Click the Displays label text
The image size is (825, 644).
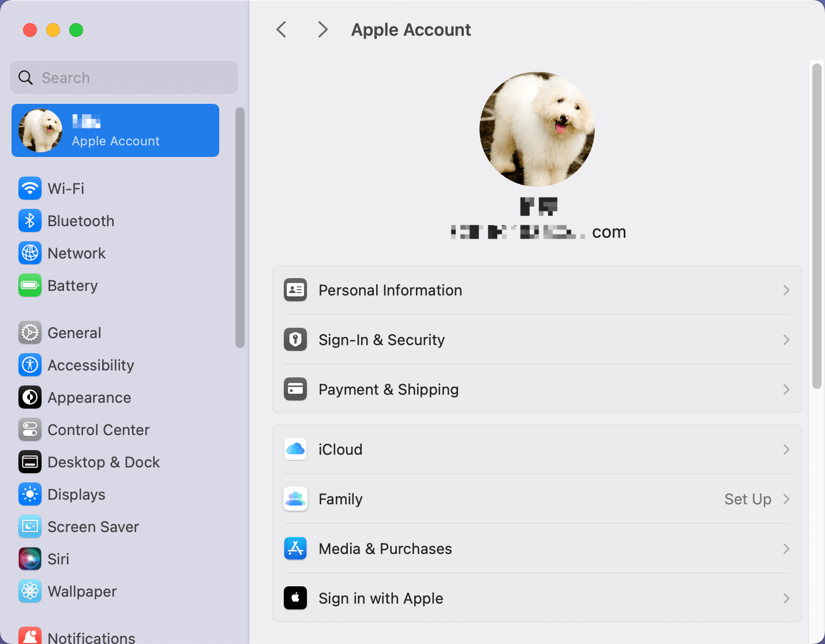click(76, 495)
